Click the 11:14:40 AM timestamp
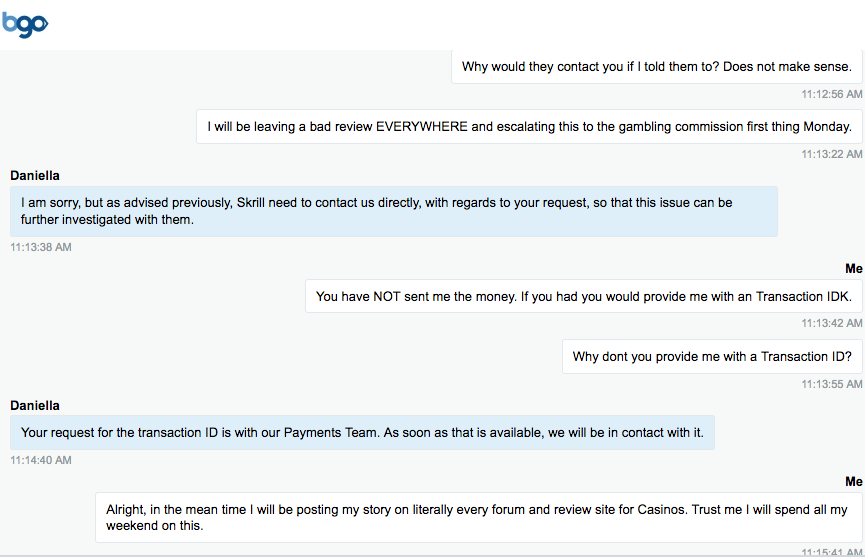Viewport: 865px width, 557px height. coord(41,460)
